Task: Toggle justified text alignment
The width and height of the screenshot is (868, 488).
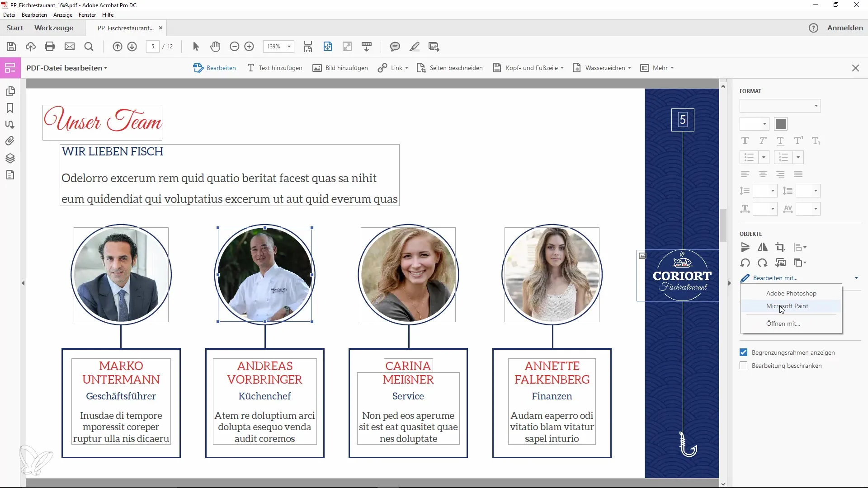Action: click(798, 174)
